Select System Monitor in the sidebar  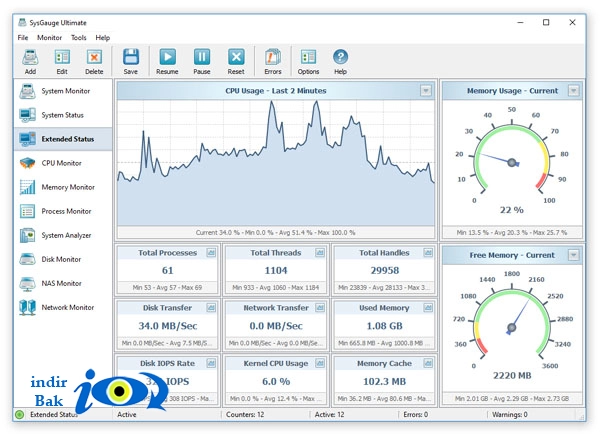[x=63, y=91]
